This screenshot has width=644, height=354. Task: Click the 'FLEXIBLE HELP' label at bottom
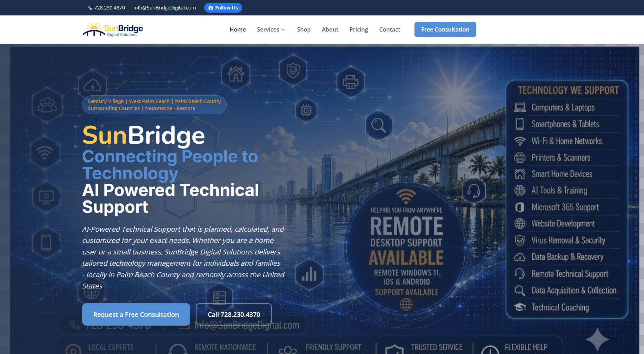[x=526, y=347]
